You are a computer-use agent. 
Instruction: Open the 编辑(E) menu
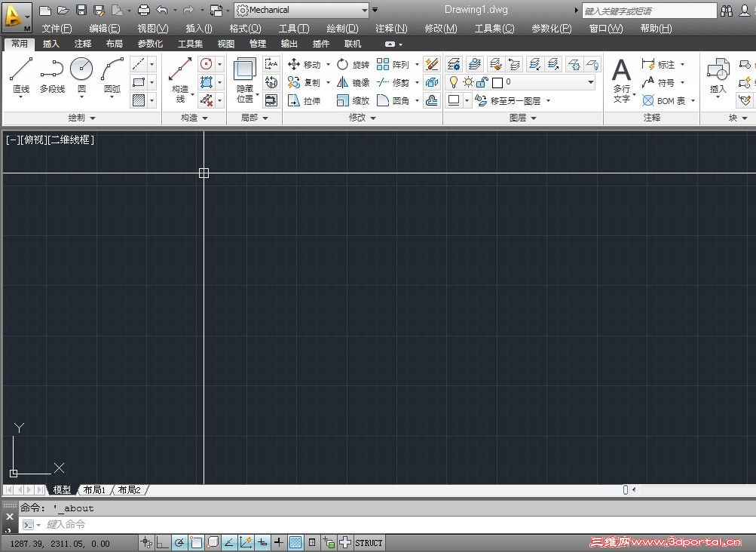(x=105, y=29)
